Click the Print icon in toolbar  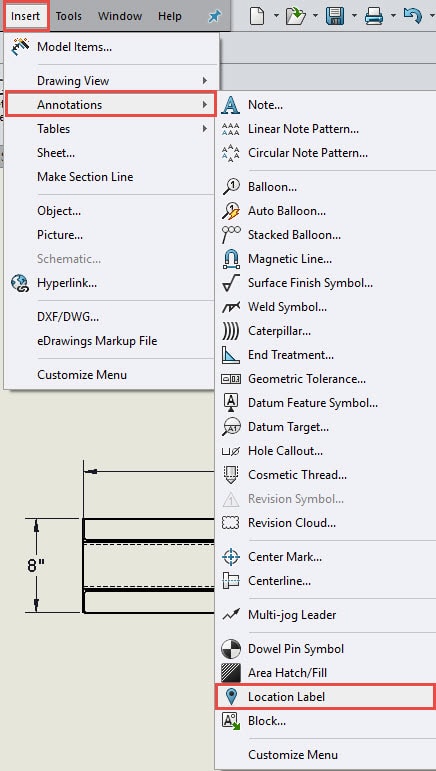coord(374,17)
